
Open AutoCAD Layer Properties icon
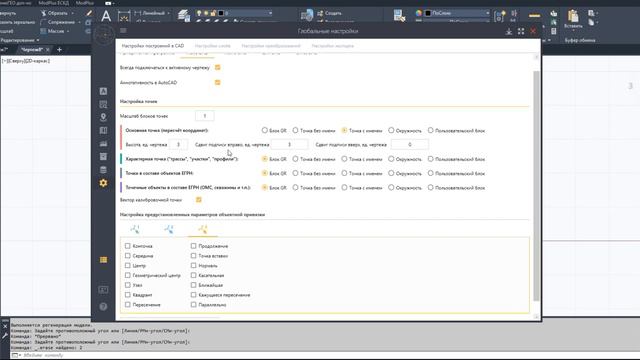click(x=184, y=16)
